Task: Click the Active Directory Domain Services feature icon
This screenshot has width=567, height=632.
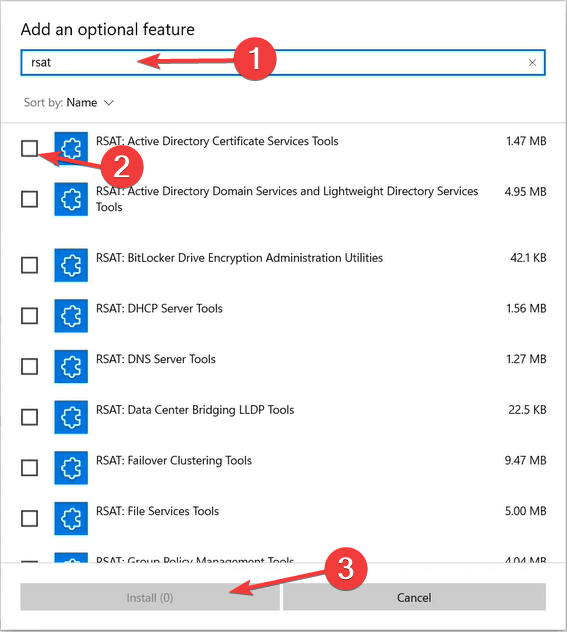Action: [x=71, y=199]
